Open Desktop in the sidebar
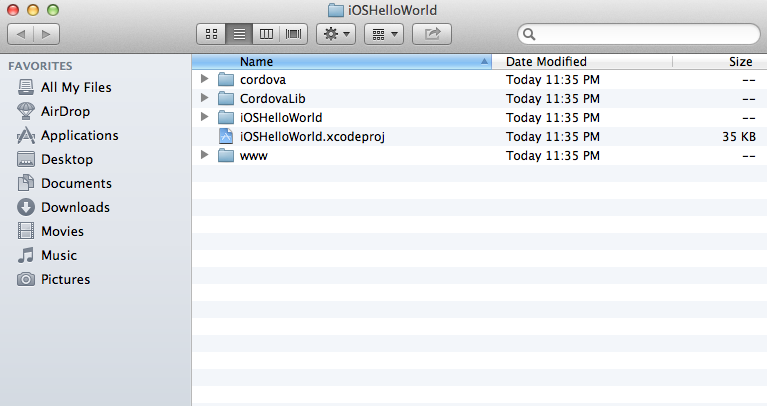 [67, 159]
